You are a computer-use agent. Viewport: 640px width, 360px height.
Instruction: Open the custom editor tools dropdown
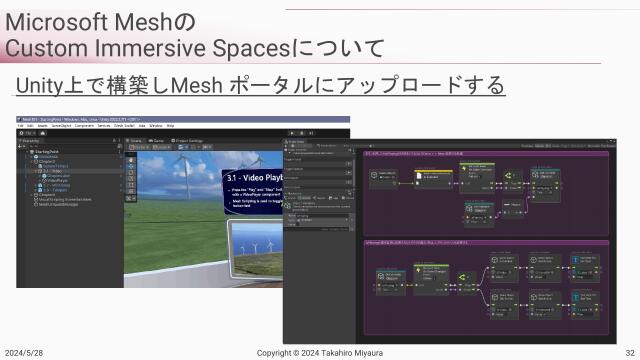[x=131, y=198]
